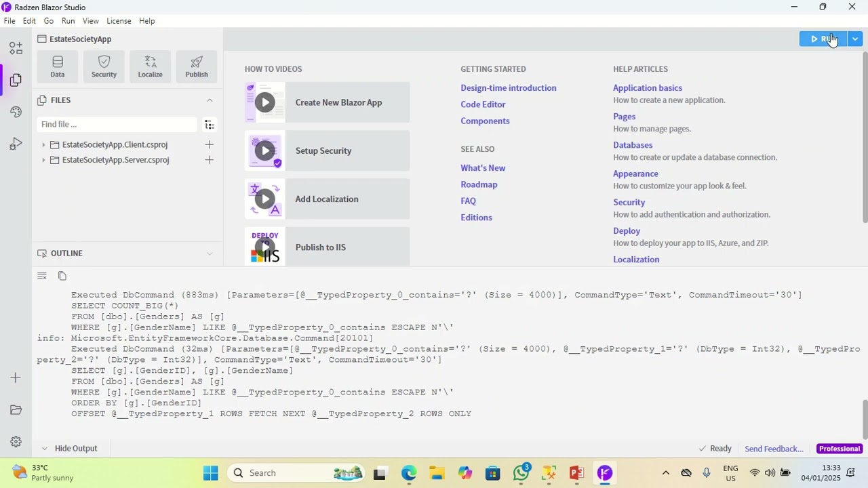Open Microsoft Edge from the taskbar
868x488 pixels.
[409, 473]
